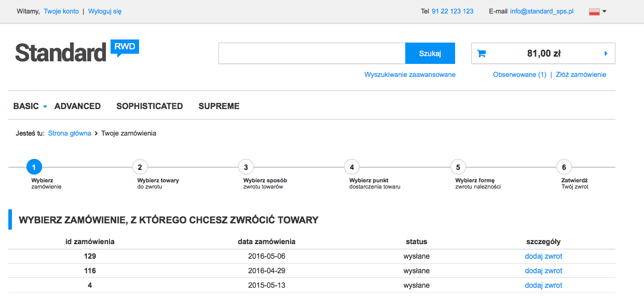644x307 pixels.
Task: Click dodaj zwrot for order 129
Action: coord(543,256)
